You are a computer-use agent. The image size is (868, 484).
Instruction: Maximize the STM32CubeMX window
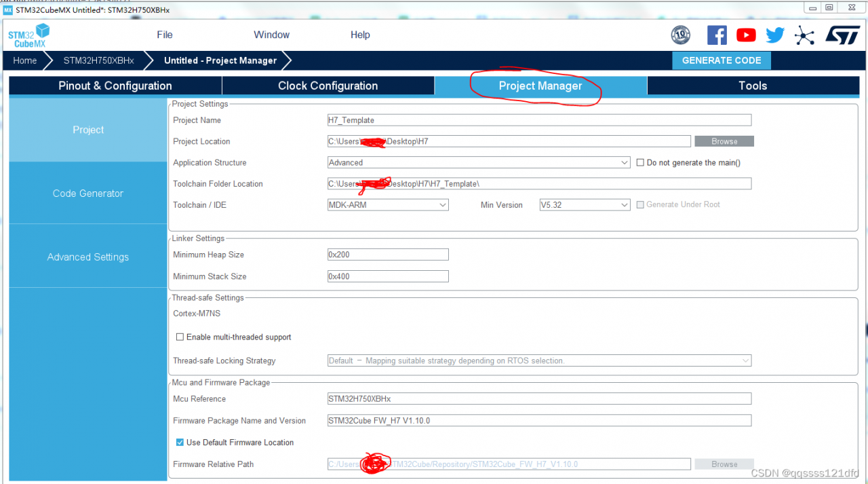click(829, 7)
